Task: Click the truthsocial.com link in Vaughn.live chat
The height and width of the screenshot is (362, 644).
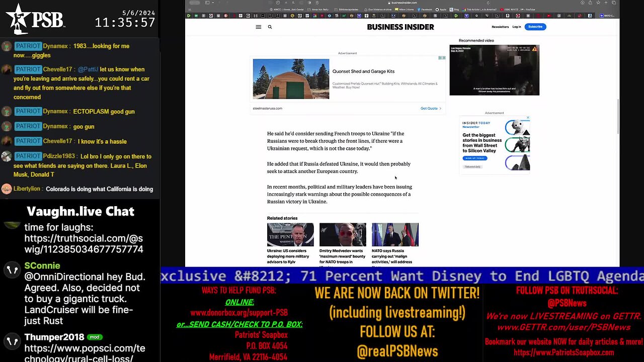Action: click(84, 244)
